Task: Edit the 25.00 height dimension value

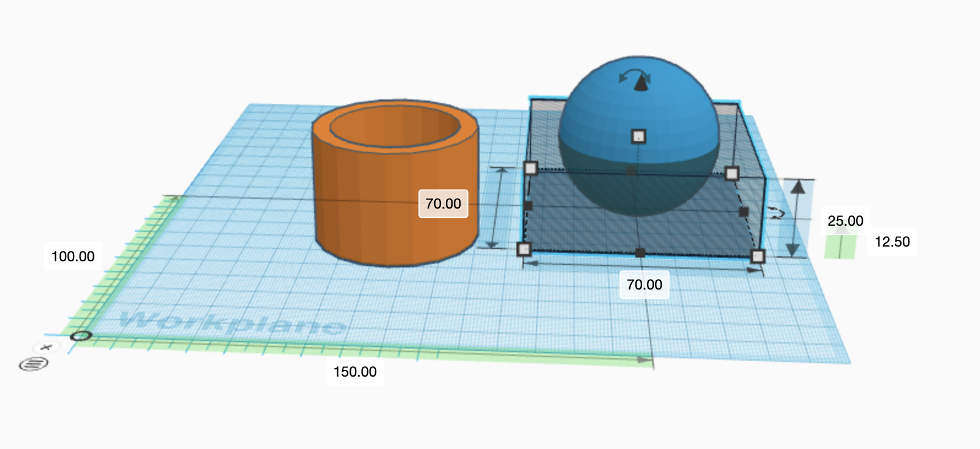Action: click(x=845, y=221)
